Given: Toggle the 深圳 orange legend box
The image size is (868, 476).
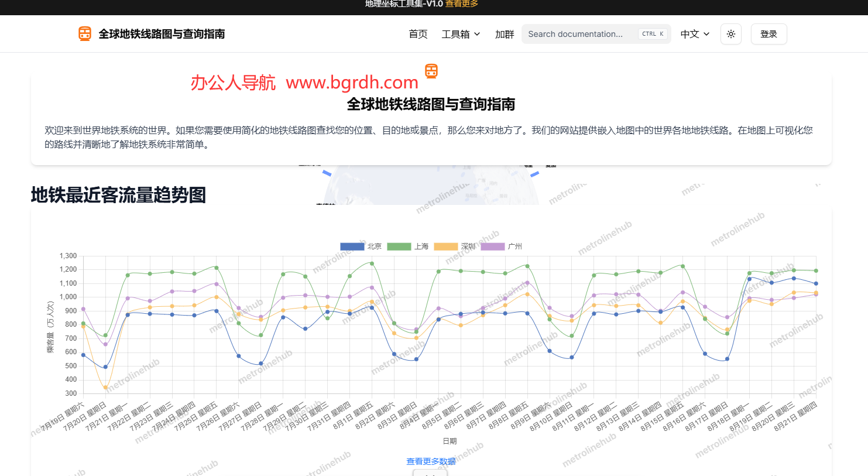Looking at the screenshot, I should [445, 246].
